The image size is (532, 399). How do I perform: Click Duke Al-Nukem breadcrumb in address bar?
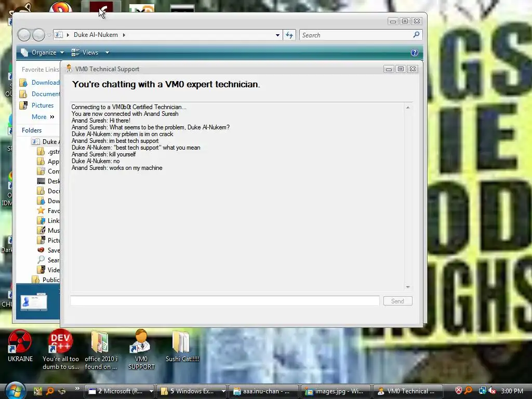point(96,35)
